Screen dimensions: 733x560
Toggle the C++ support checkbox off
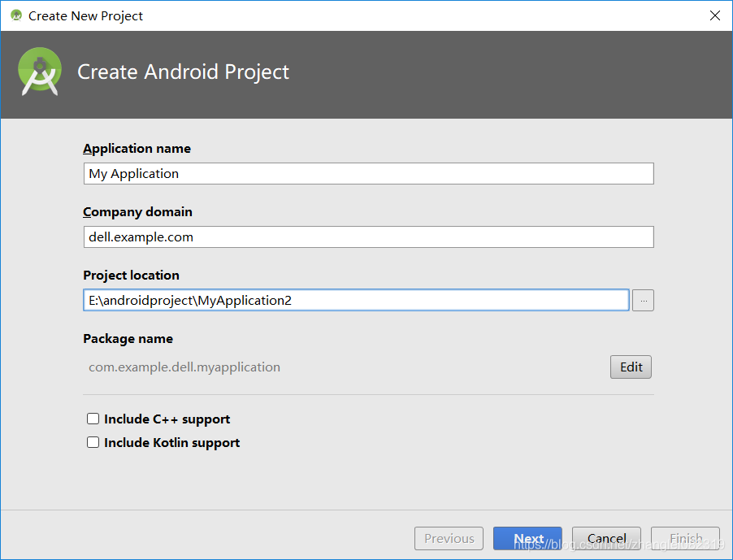coord(93,418)
